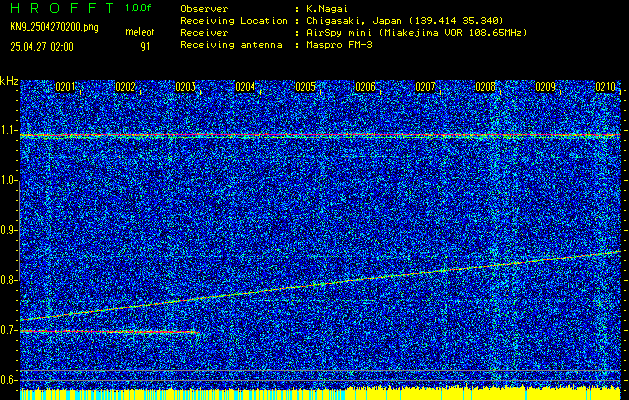Click the 0.8 frequency axis label
Viewport: 629px width, 400px height.
pos(8,280)
